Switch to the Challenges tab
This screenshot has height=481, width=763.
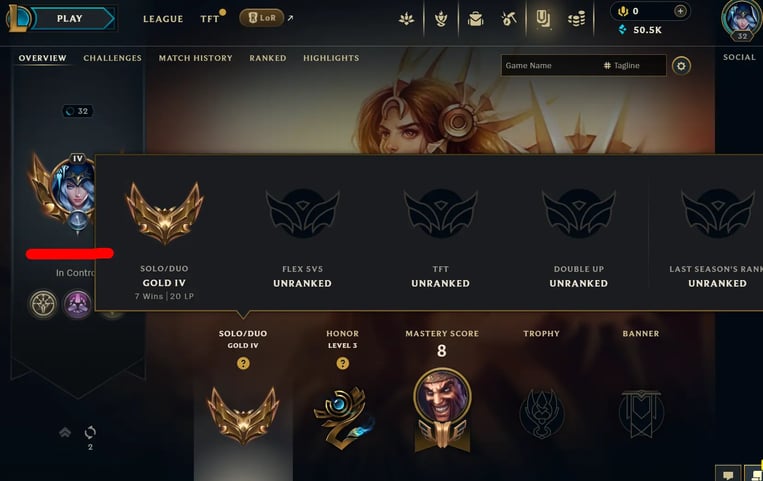112,58
